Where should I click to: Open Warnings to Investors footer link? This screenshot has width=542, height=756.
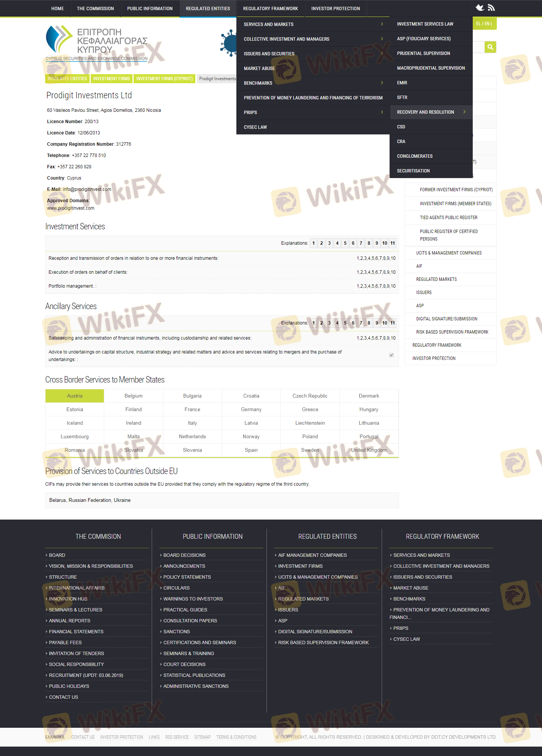point(193,599)
